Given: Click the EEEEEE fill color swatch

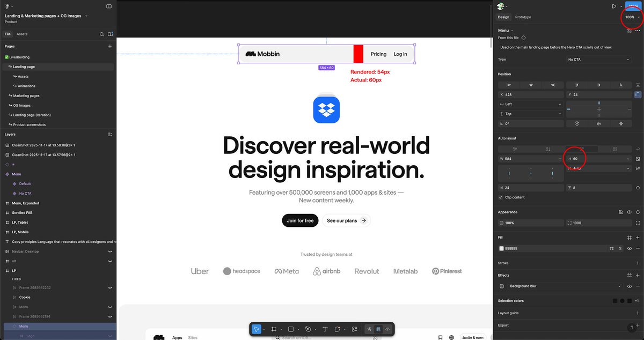Looking at the screenshot, I should tap(502, 248).
